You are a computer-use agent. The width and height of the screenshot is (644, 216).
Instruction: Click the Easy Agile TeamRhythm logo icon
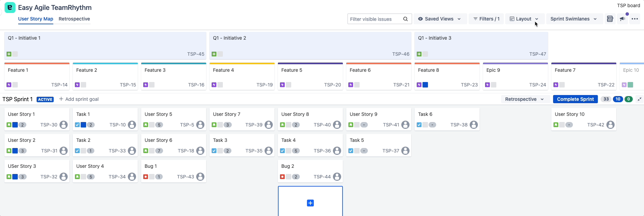(10, 8)
